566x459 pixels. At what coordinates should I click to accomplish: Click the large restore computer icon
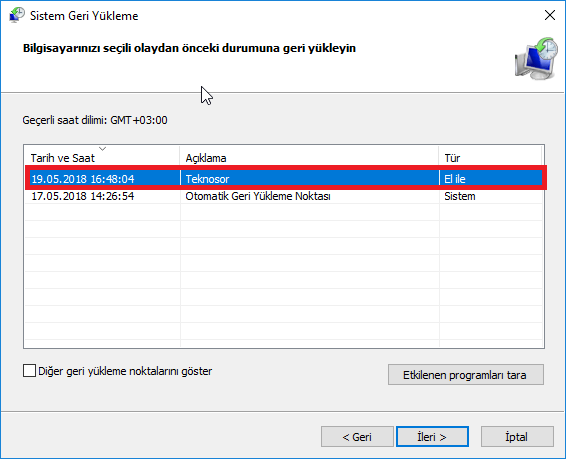pos(536,58)
